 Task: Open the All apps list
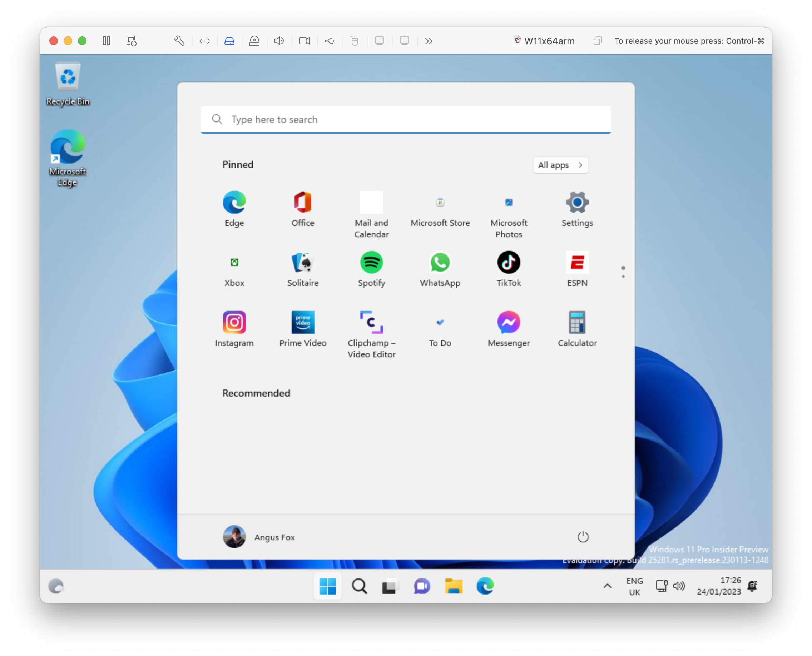[x=560, y=165]
